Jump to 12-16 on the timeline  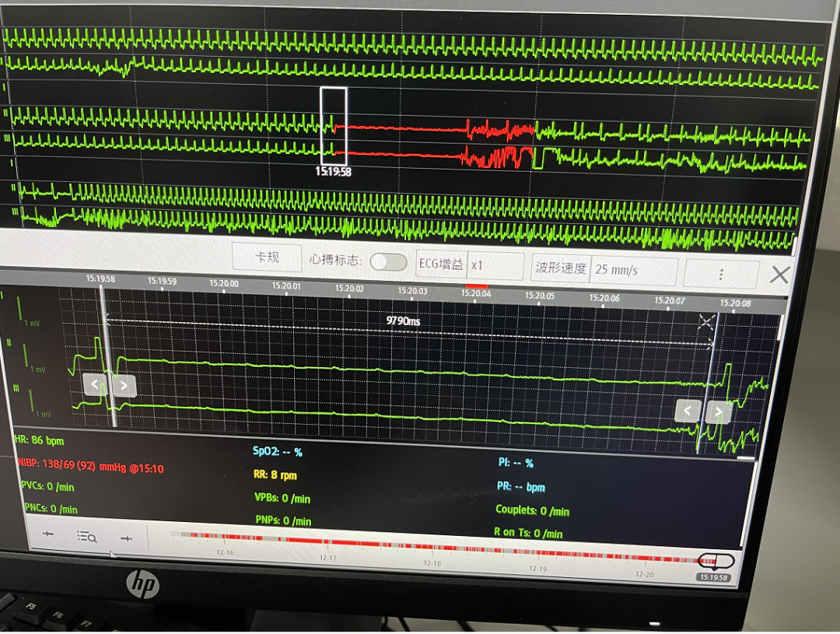tap(225, 552)
